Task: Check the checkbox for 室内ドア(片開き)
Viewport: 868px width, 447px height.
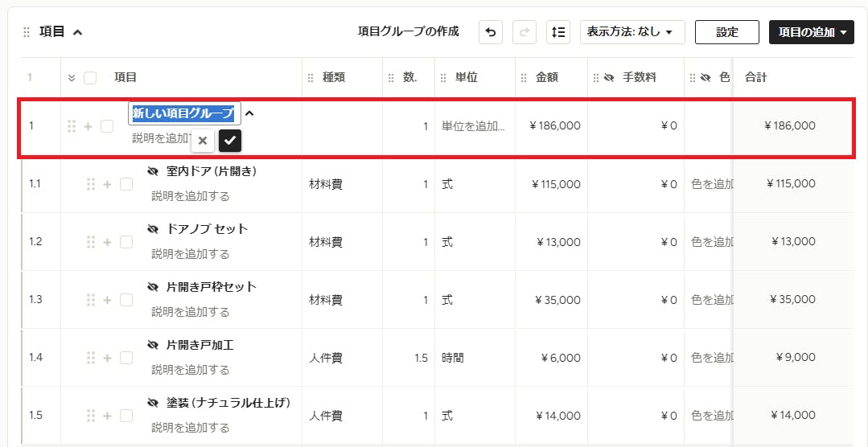Action: click(126, 184)
